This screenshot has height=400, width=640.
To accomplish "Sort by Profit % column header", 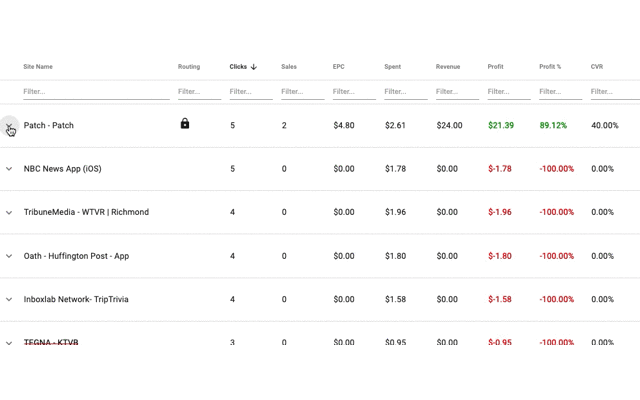I will pos(550,67).
